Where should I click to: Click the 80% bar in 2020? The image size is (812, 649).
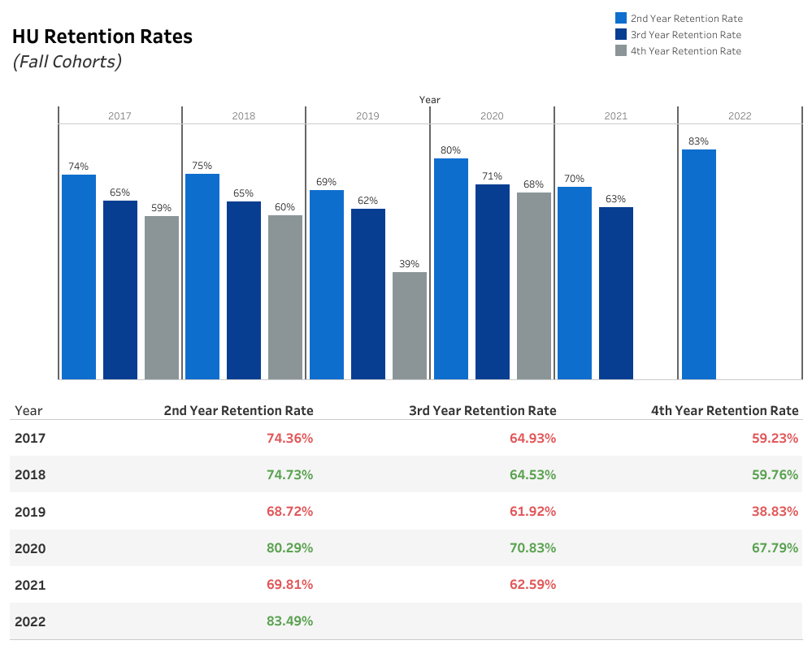coord(451,268)
